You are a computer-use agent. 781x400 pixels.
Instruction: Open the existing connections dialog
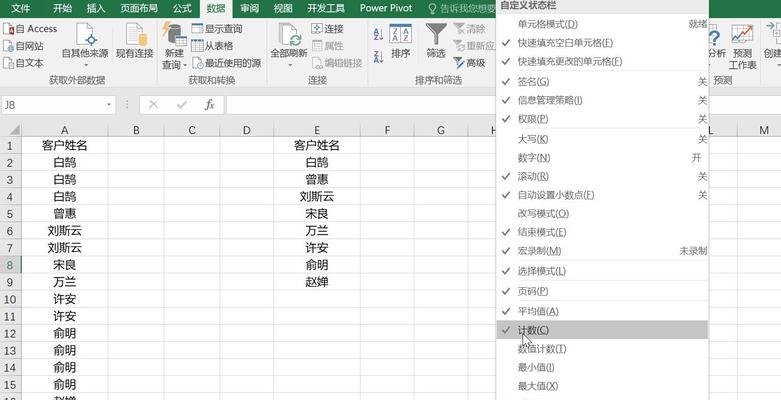pyautogui.click(x=134, y=41)
